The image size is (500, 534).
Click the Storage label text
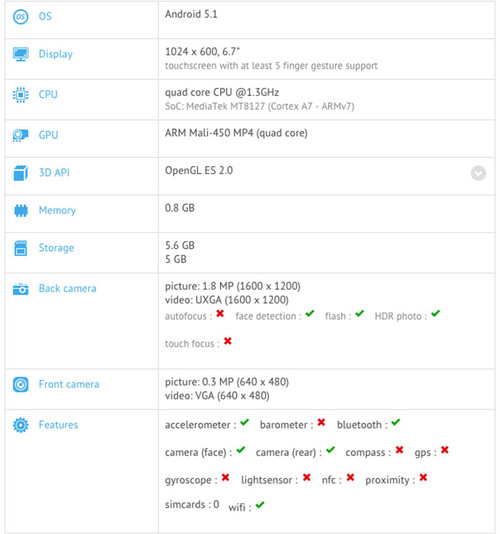tap(56, 248)
